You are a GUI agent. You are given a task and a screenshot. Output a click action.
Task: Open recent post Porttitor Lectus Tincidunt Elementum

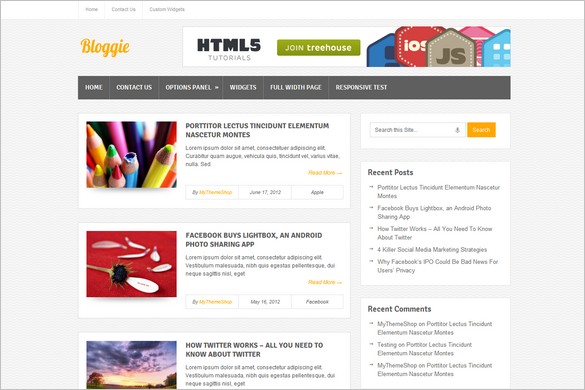pos(438,191)
